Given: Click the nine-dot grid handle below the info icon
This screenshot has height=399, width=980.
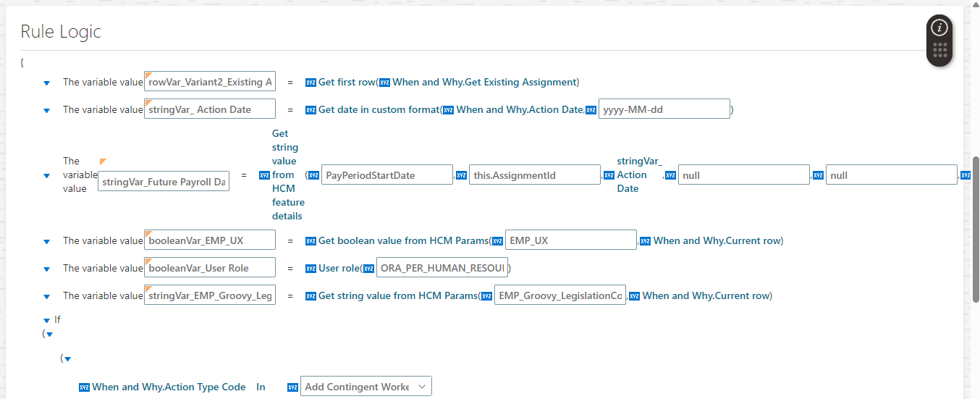Looking at the screenshot, I should (939, 50).
